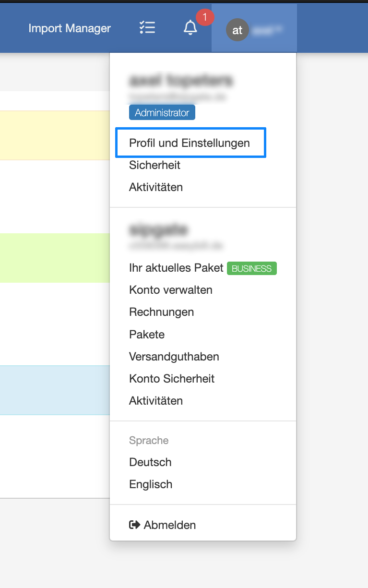Screen dimensions: 368x588
Task: Open the Sicherheit settings entry
Action: (154, 165)
